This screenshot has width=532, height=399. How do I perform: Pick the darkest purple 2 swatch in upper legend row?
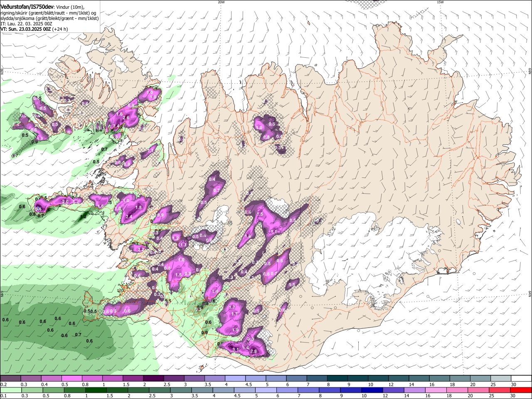(153, 379)
